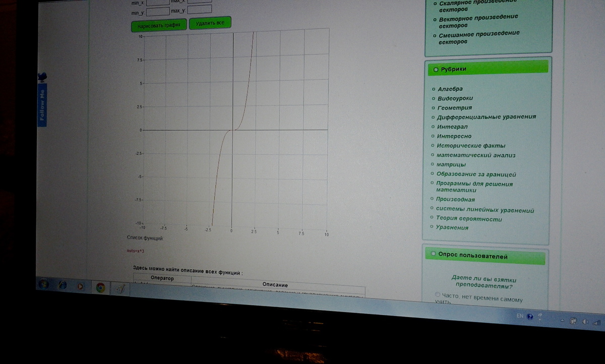Open the "системы линейных уравнений" category

(485, 210)
